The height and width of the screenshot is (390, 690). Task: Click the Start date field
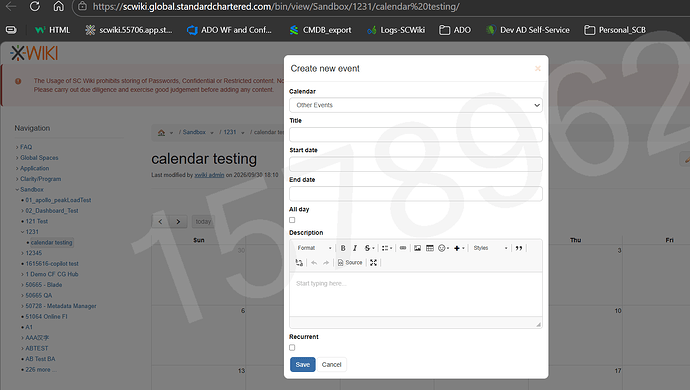tap(415, 164)
